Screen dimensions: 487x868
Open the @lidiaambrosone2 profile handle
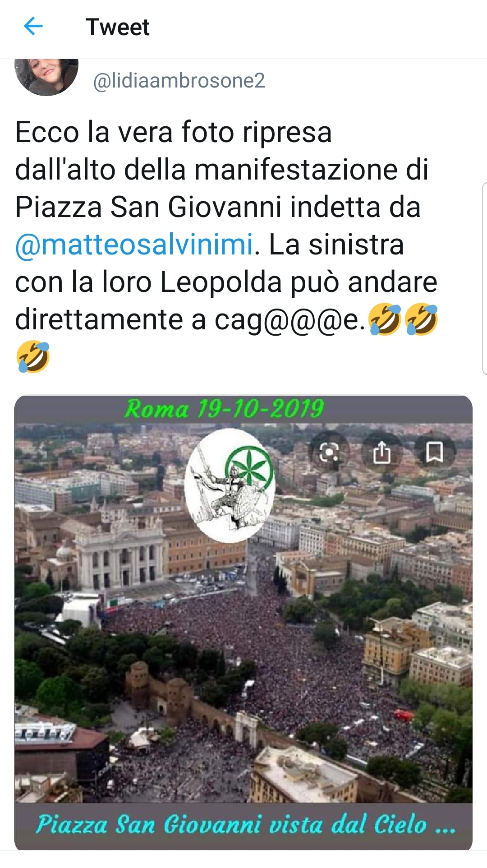179,81
